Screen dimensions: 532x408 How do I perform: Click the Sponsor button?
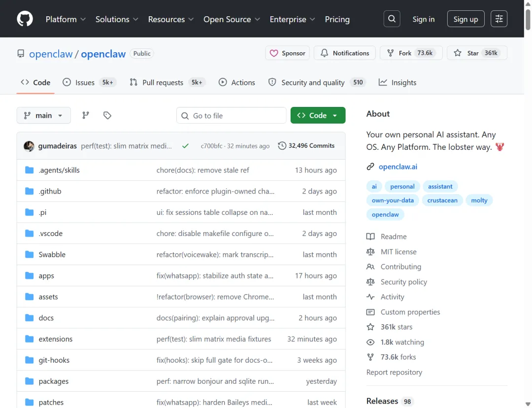point(287,53)
